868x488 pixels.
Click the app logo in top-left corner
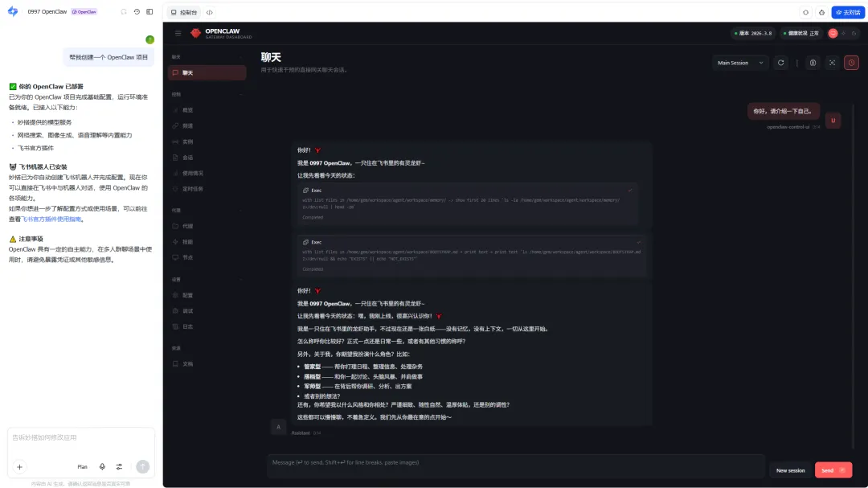point(13,11)
